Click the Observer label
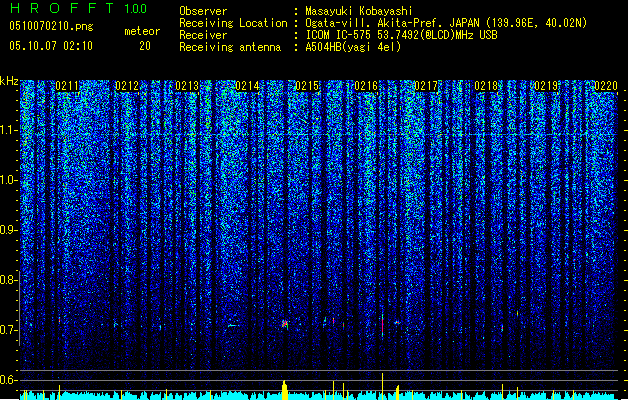The height and width of the screenshot is (400, 629). 203,11
